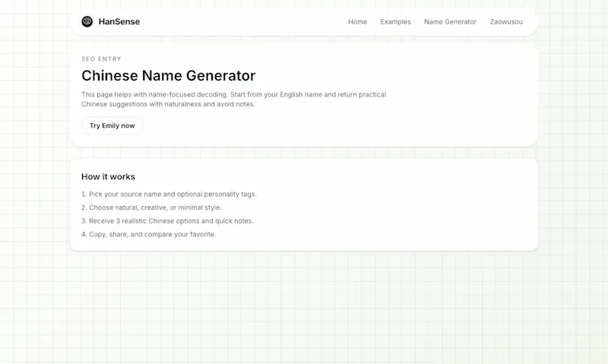Click step 3 Receive 3 realistic options

coord(167,221)
